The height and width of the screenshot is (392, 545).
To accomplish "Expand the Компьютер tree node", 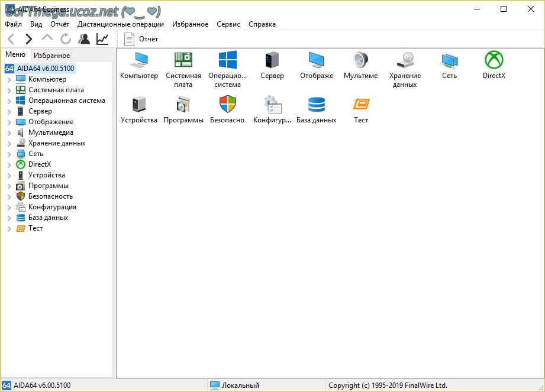I will point(9,80).
